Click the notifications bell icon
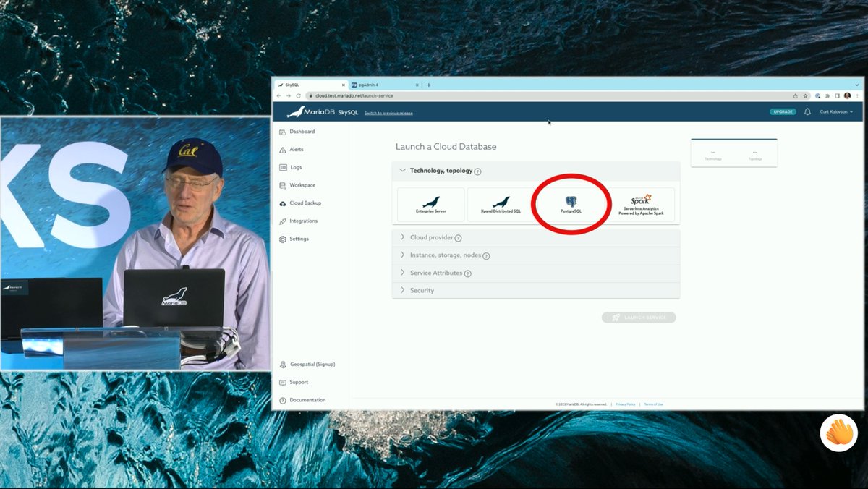The width and height of the screenshot is (868, 489). pyautogui.click(x=807, y=111)
